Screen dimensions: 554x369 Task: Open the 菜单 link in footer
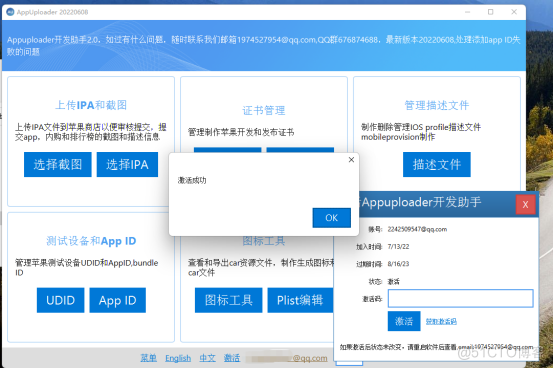148,358
